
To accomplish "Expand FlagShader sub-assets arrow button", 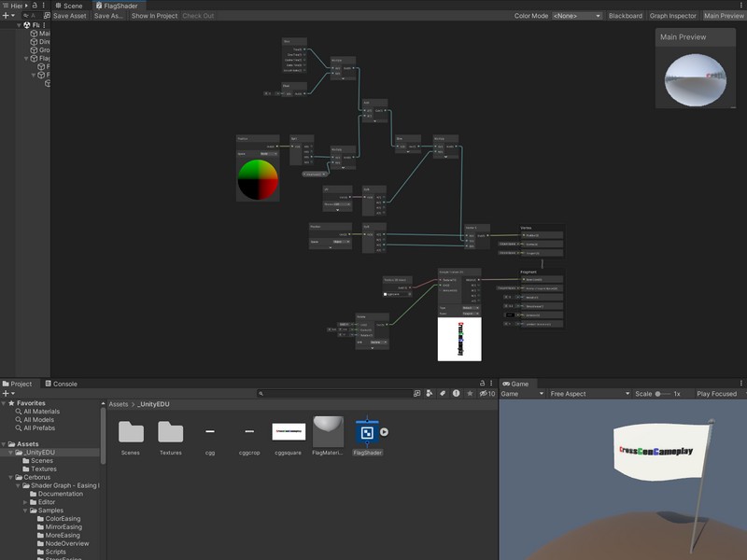I will [385, 432].
